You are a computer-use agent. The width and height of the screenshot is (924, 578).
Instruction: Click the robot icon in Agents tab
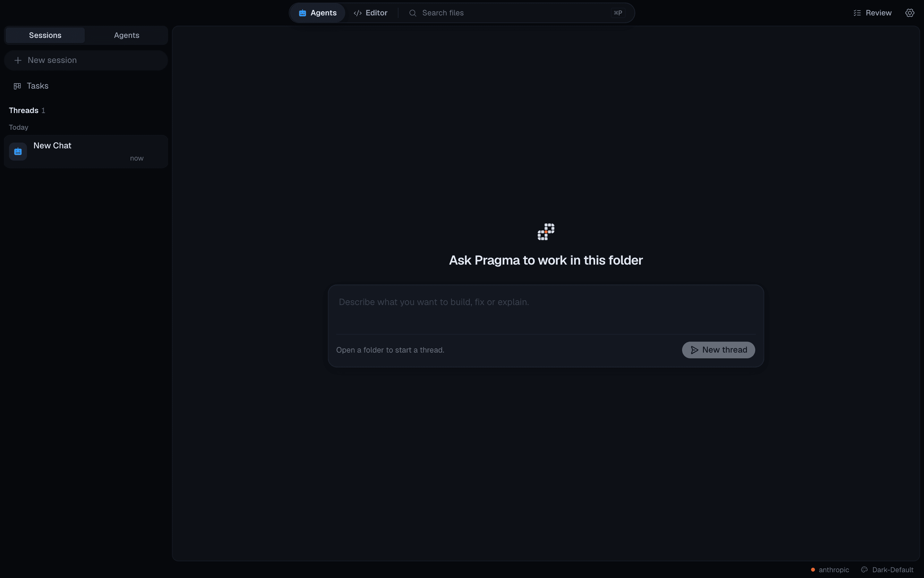303,13
